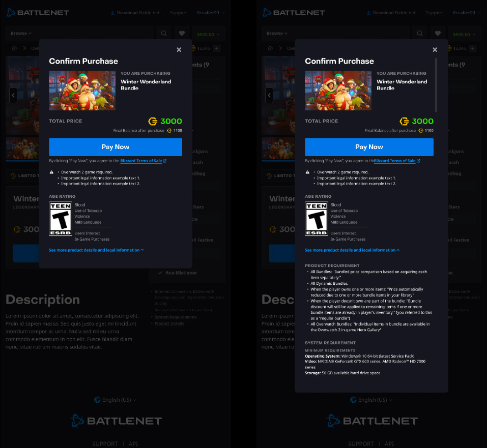This screenshot has width=487, height=448.
Task: Click Winter Wonderland Bundle image in right dialog
Action: (x=338, y=91)
